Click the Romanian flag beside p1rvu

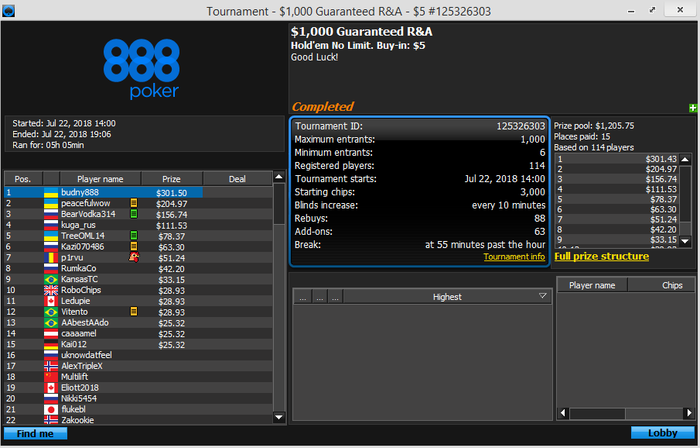51,257
